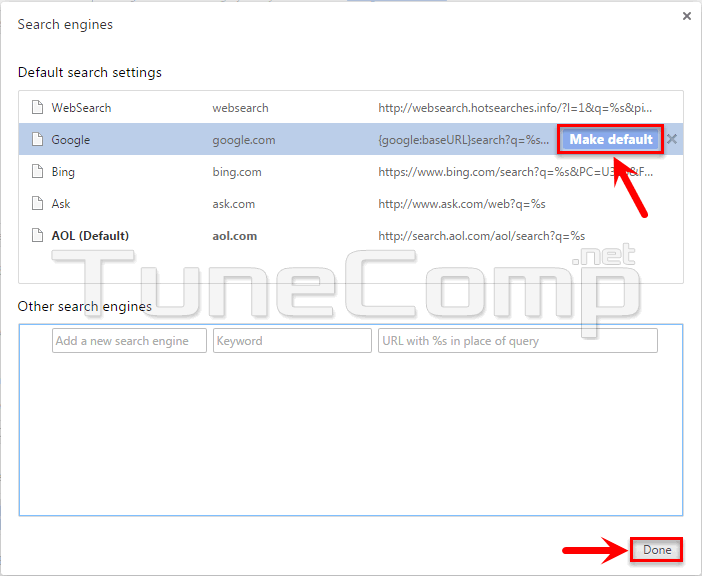
Task: Click the WebSearch page icon
Action: point(38,107)
